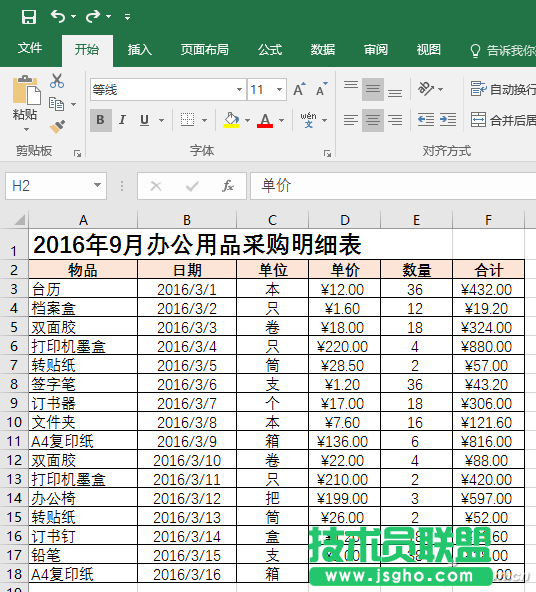Switch to the 开始 tab
Viewport: 536px width, 592px height.
pyautogui.click(x=87, y=49)
